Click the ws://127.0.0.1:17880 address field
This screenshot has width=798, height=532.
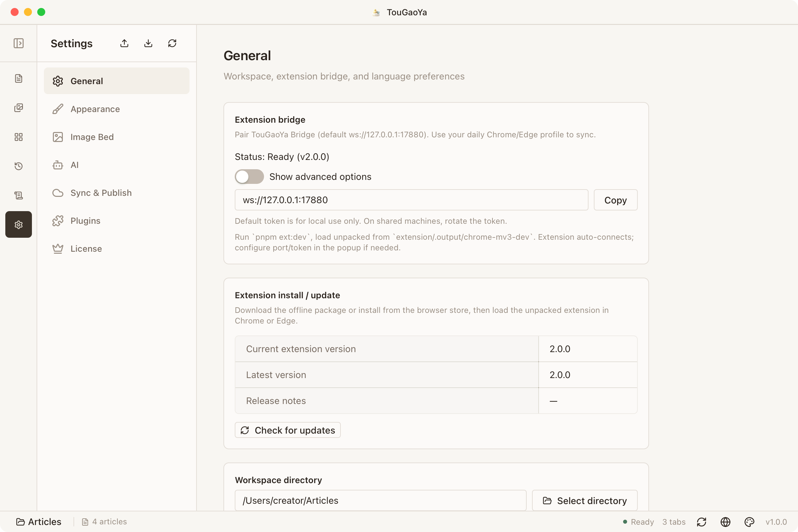(411, 200)
